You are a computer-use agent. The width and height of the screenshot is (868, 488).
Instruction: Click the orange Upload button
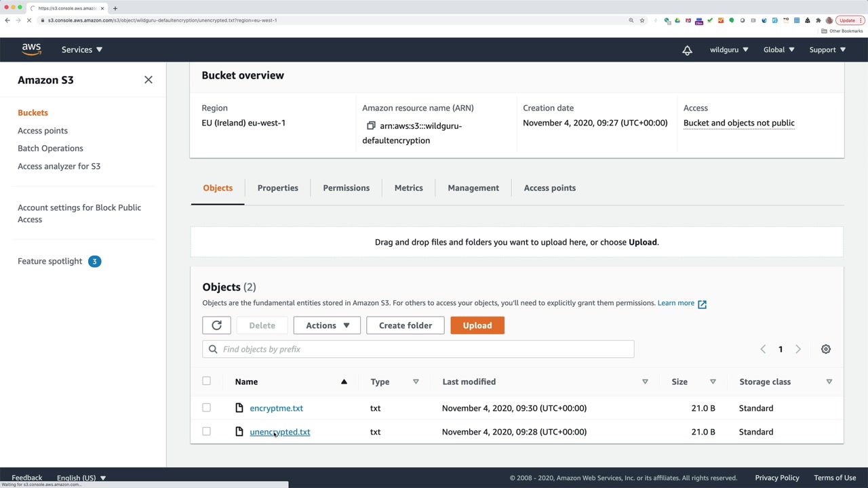[x=477, y=325]
